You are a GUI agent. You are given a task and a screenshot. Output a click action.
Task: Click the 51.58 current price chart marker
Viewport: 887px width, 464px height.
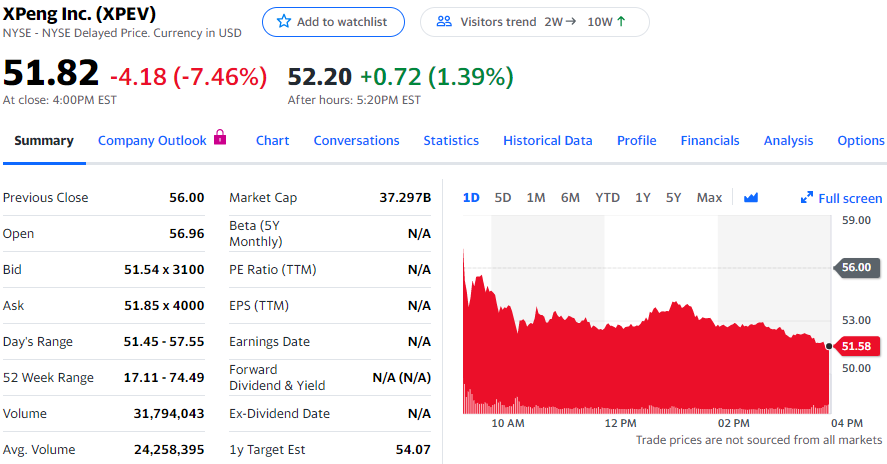(x=857, y=346)
